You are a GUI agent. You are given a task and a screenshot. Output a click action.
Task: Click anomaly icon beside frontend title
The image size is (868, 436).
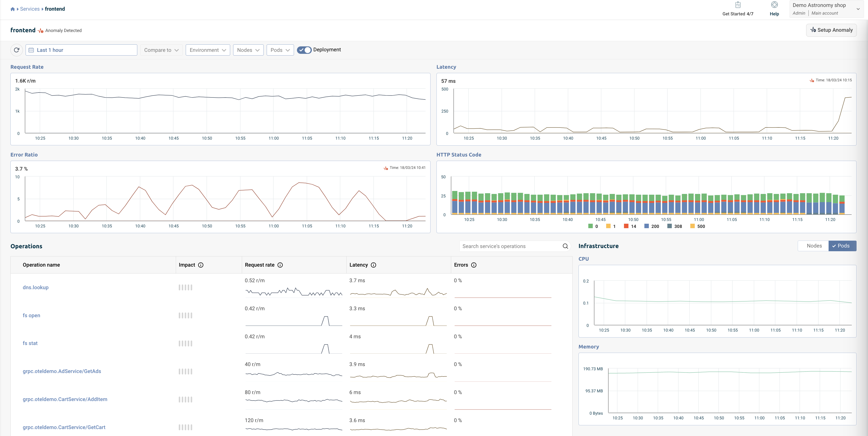tap(40, 31)
